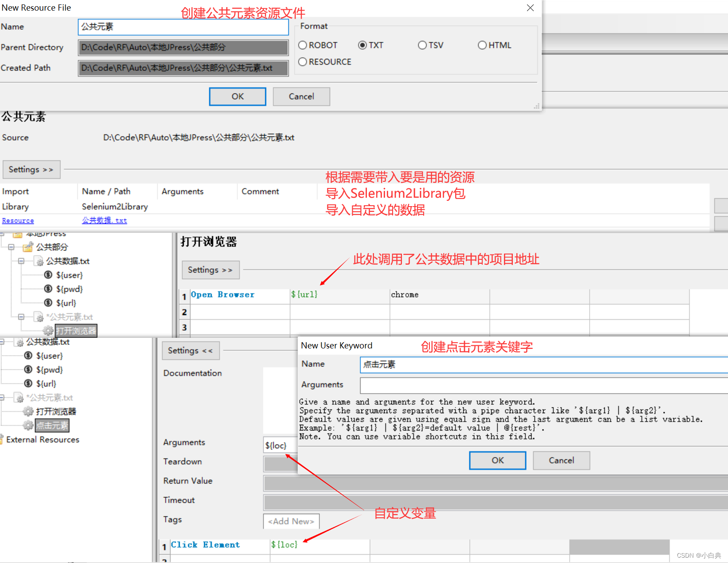The width and height of the screenshot is (728, 563).
Task: Click the Parent Directory path field
Action: (183, 47)
